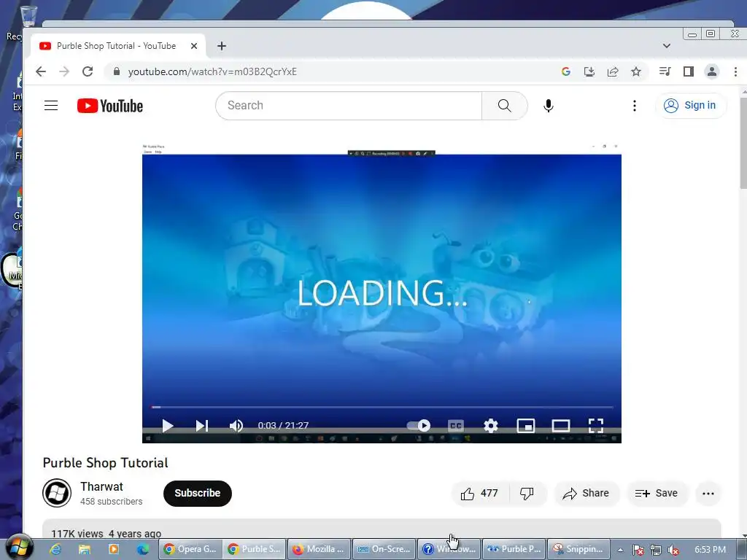Subscribe to the Tharwat channel

197,494
